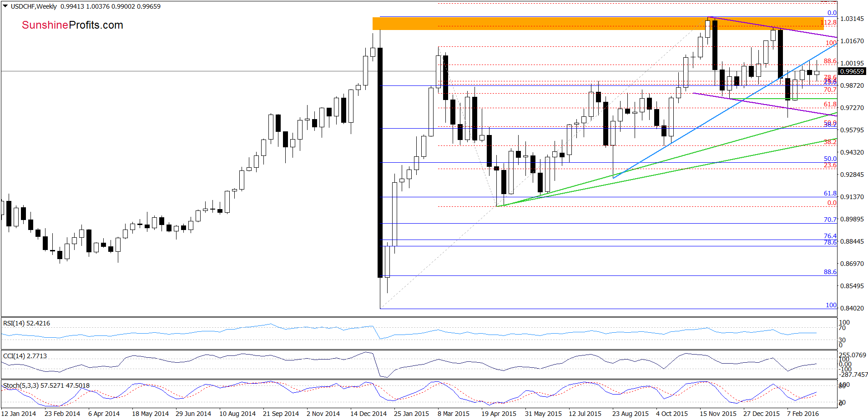Click the date label 10 Aug 2014
This screenshot has height=420, width=868.
click(237, 414)
